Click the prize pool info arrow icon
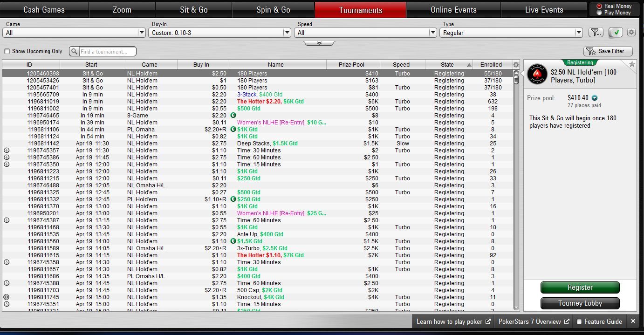644x335 pixels. coord(595,98)
